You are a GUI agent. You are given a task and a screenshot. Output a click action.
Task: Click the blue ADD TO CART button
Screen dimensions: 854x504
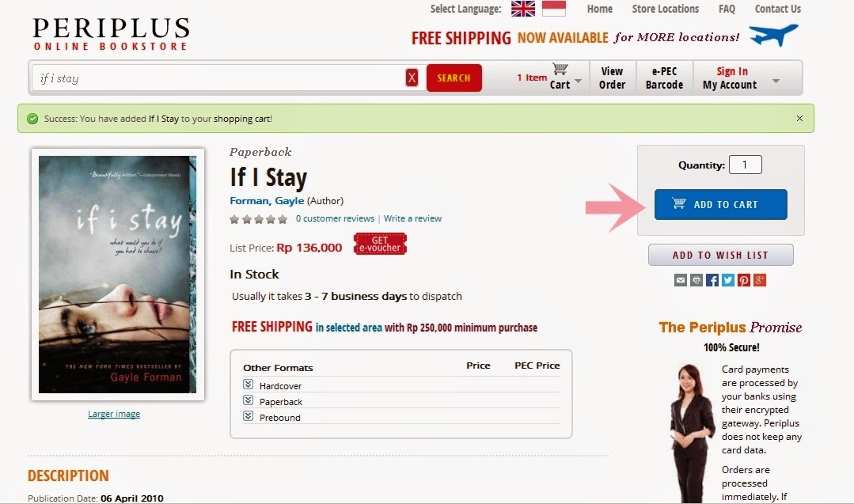(x=720, y=205)
